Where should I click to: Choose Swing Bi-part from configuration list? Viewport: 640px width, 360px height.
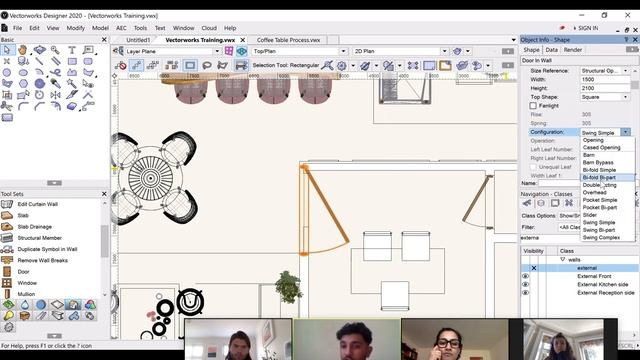pyautogui.click(x=607, y=230)
